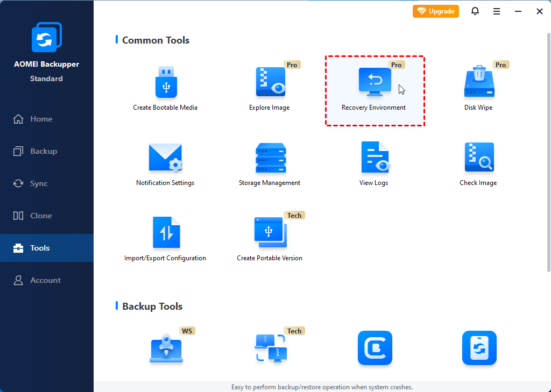Click the "Create Bootable Media" label
551x392 pixels.
165,108
